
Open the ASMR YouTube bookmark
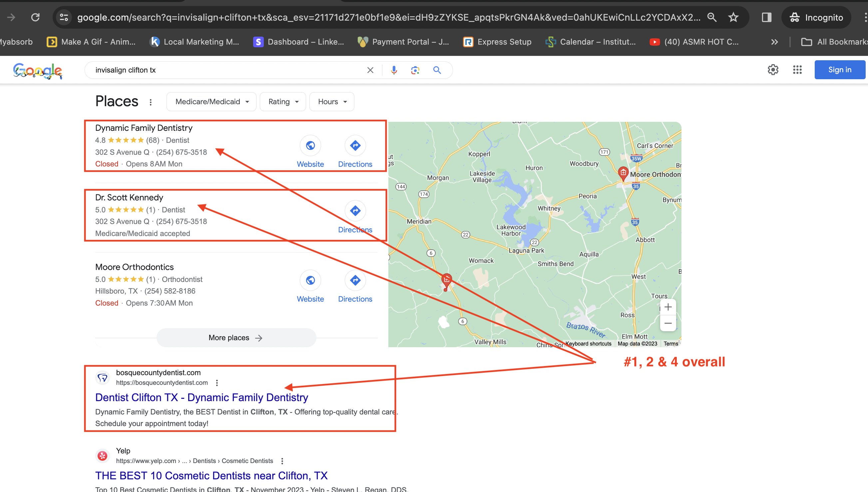pyautogui.click(x=694, y=42)
